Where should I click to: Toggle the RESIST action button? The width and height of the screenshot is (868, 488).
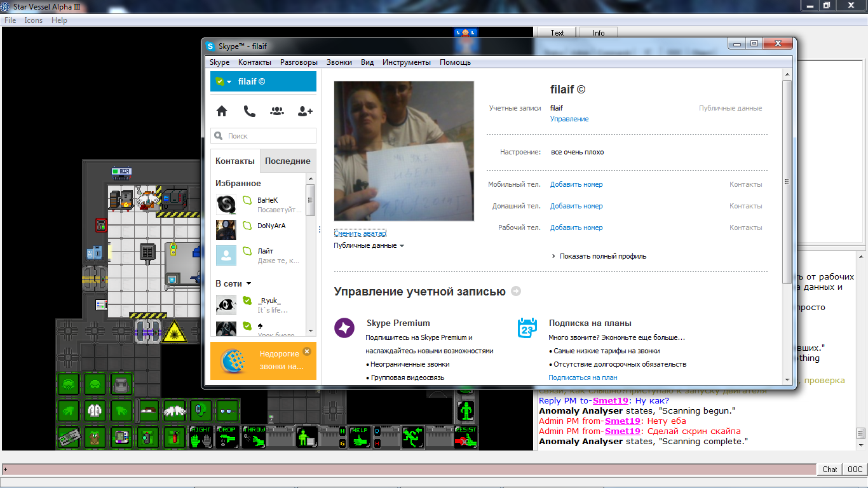[466, 437]
